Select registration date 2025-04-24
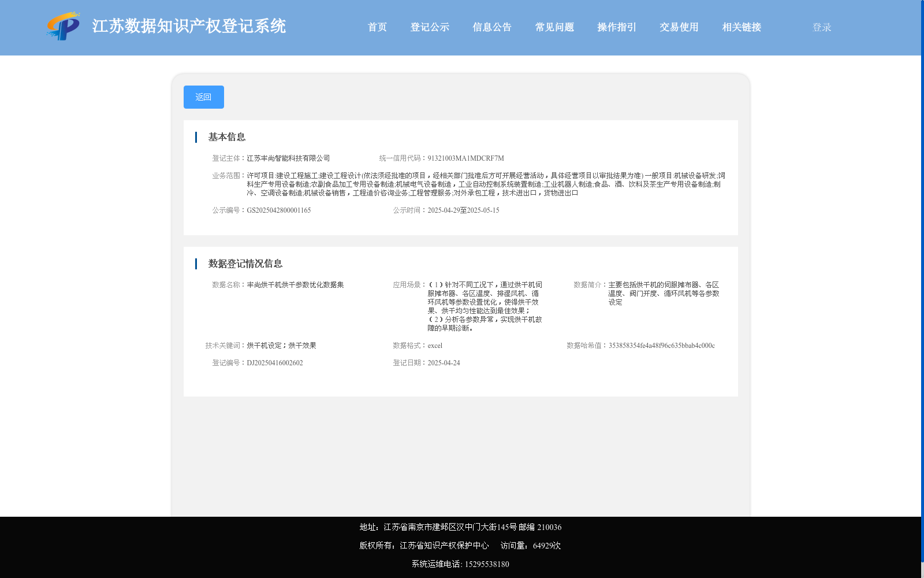 coord(444,363)
